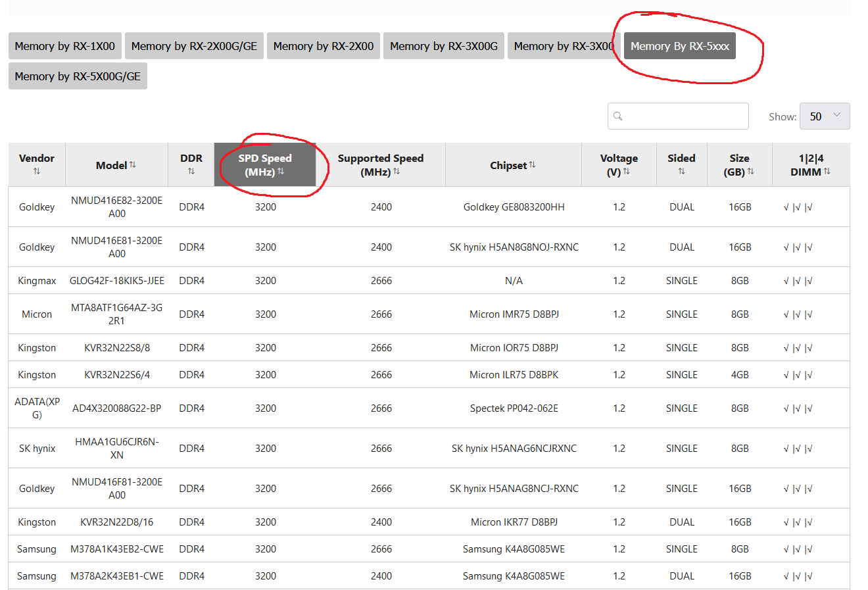This screenshot has height=590, width=868.
Task: Switch to Memory by RX-5X00G/GE tab
Action: coord(78,76)
